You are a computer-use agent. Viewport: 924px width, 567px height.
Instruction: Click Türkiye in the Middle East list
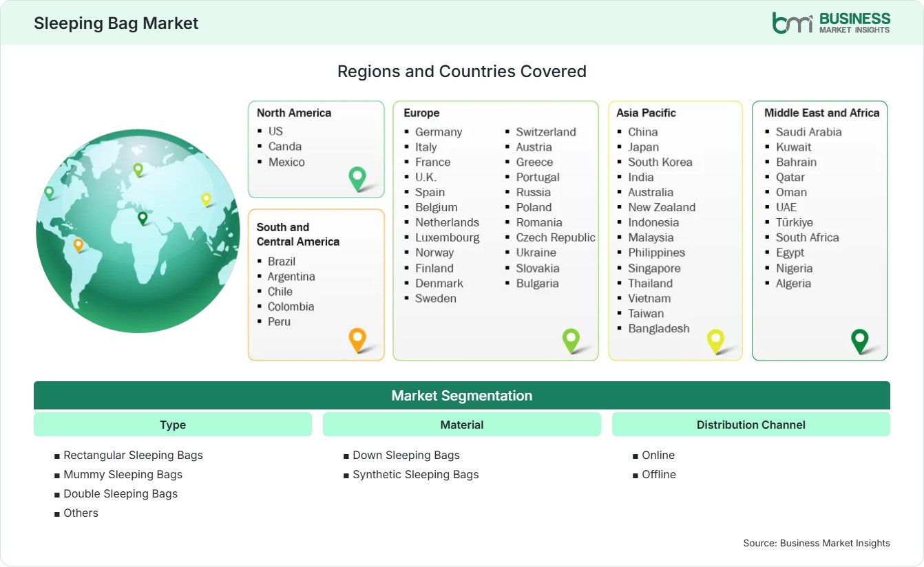(795, 222)
